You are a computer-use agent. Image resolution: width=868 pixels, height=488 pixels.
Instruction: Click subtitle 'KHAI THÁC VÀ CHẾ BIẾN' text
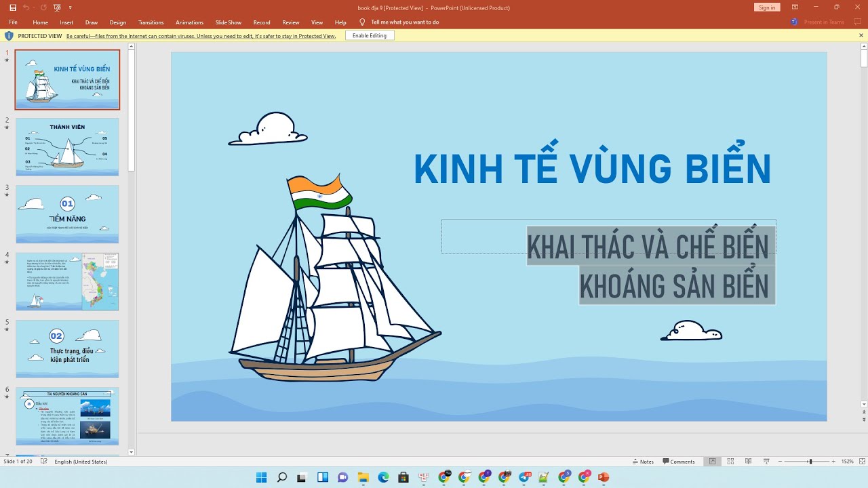click(648, 247)
